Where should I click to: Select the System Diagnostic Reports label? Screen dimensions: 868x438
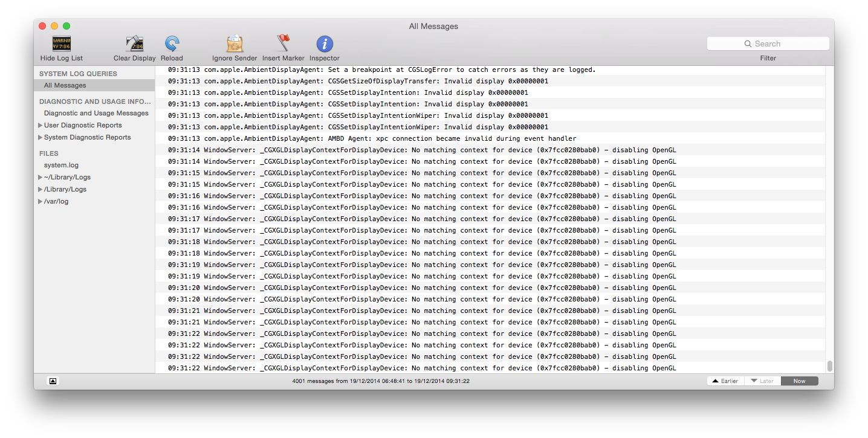pyautogui.click(x=88, y=137)
